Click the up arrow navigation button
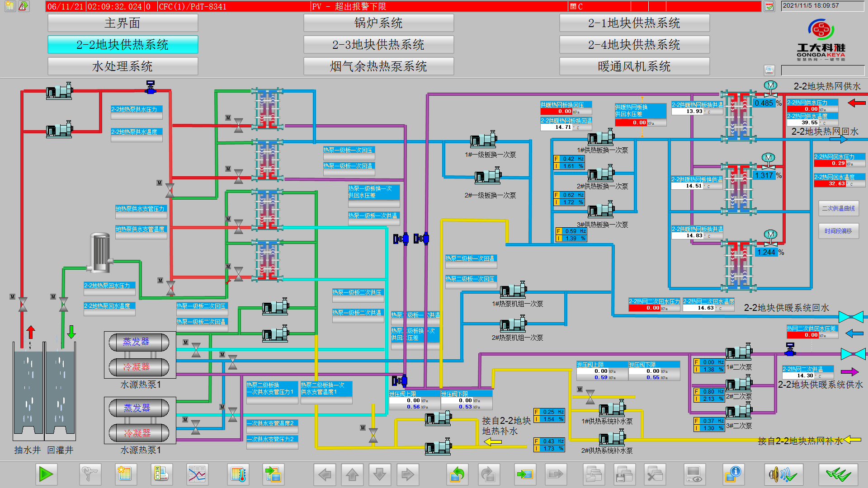 (353, 474)
